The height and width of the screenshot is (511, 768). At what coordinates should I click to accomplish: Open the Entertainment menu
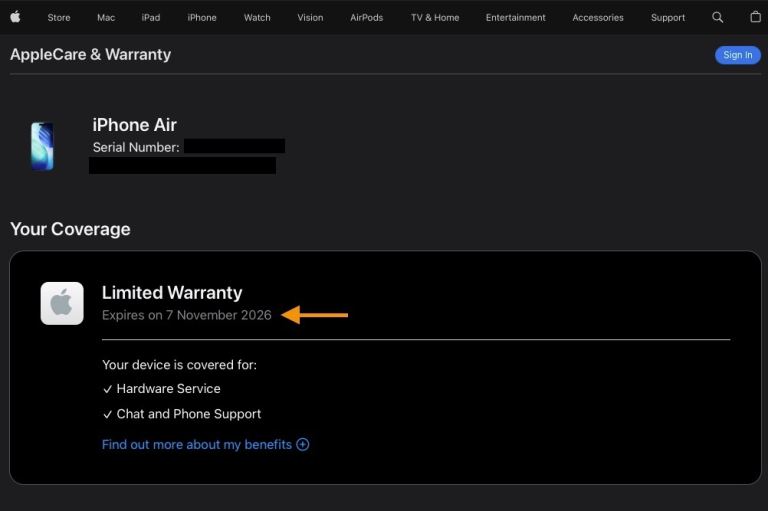(515, 18)
